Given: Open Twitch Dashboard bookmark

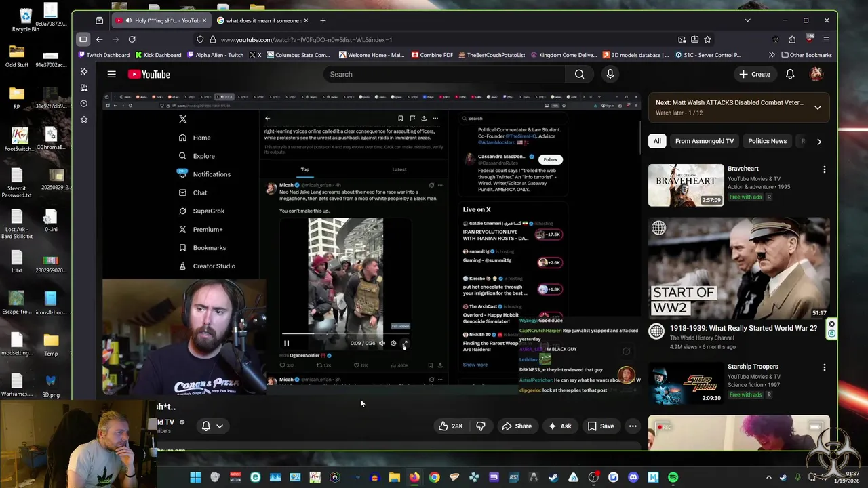Looking at the screenshot, I should (104, 55).
